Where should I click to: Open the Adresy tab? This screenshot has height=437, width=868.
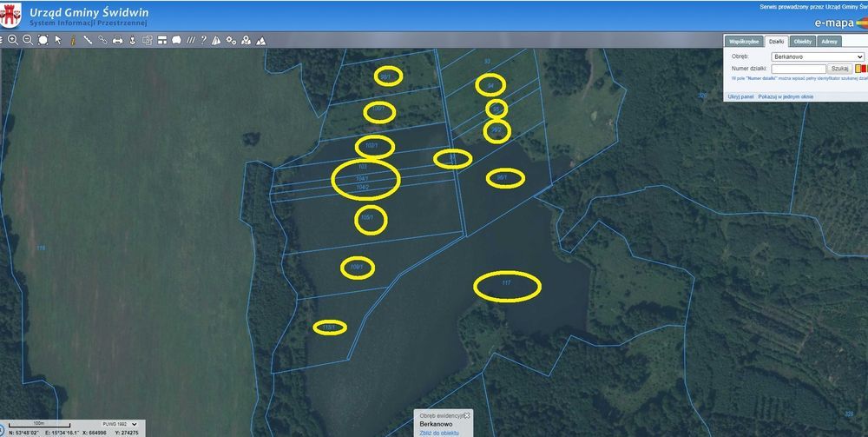click(x=829, y=42)
